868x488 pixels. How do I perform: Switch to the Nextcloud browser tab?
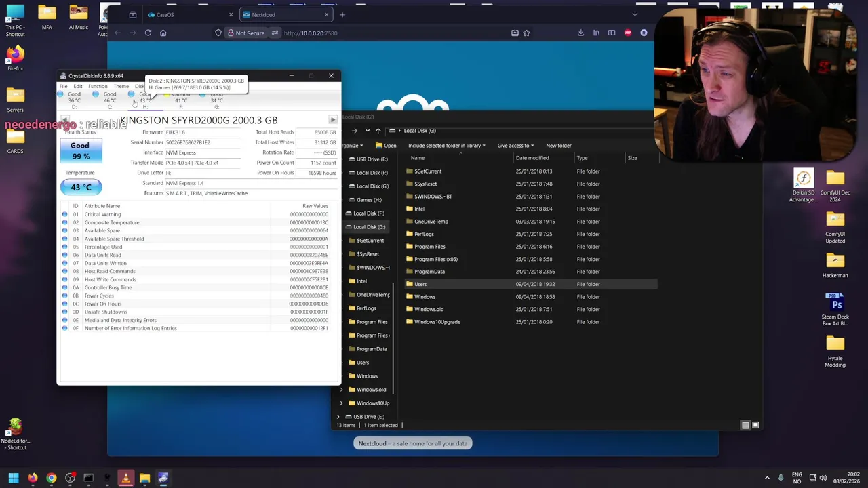(x=285, y=14)
